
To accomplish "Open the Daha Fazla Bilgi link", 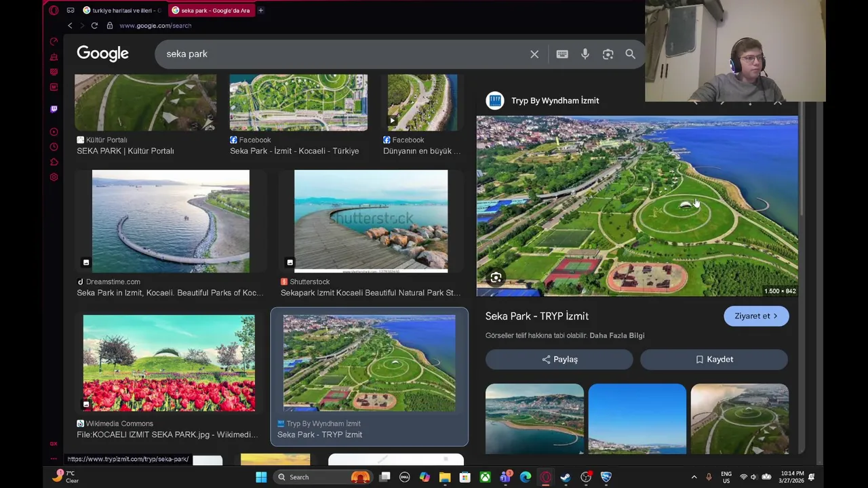I will [x=617, y=335].
